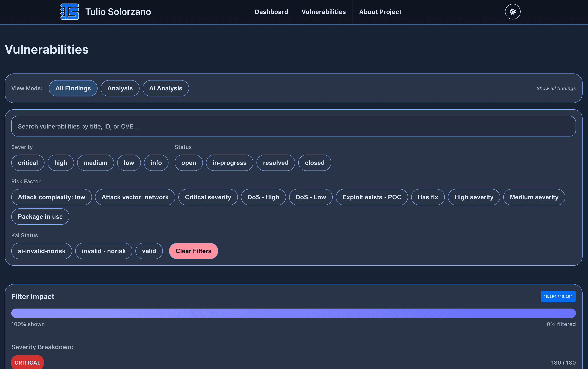This screenshot has width=588, height=369.
Task: Filter by open status
Action: coord(188,163)
